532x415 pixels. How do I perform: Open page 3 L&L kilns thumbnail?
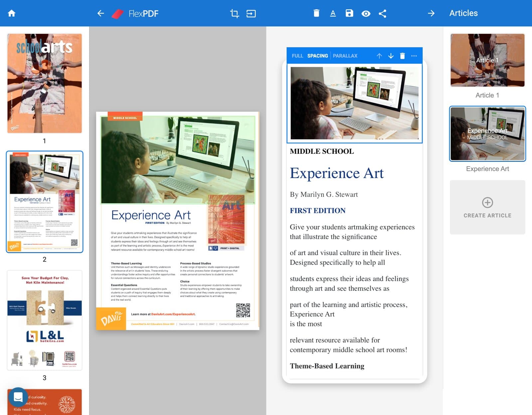[x=45, y=320]
